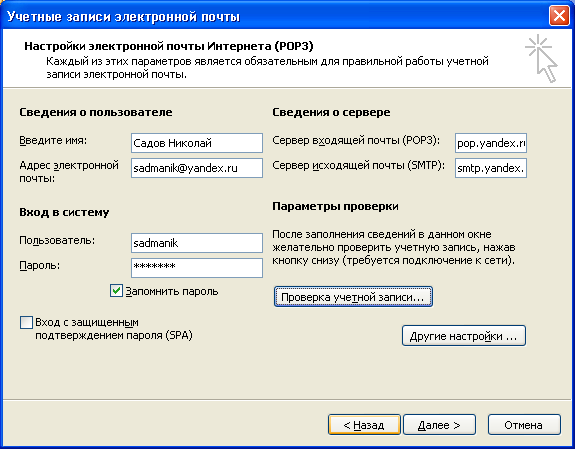The width and height of the screenshot is (575, 449).
Task: Click the Введите имя input field
Action: pyautogui.click(x=197, y=143)
